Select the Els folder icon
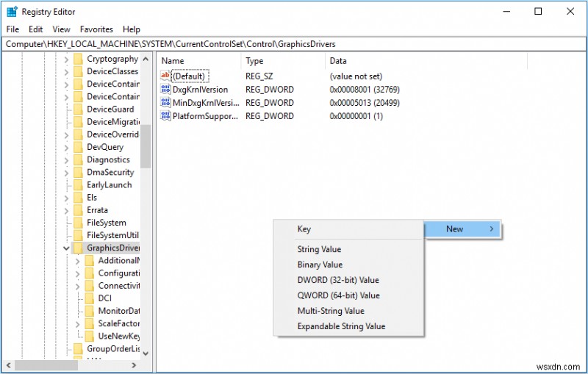 (x=78, y=198)
